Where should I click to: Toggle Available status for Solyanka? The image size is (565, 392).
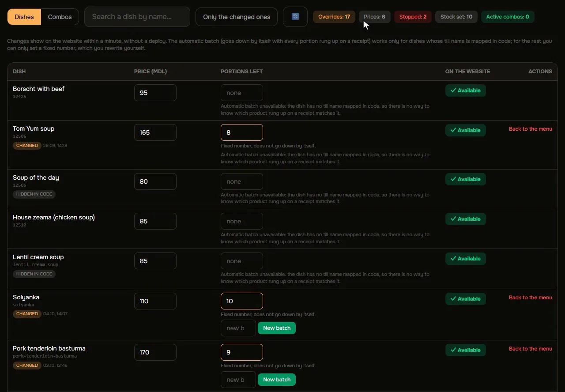point(466,299)
